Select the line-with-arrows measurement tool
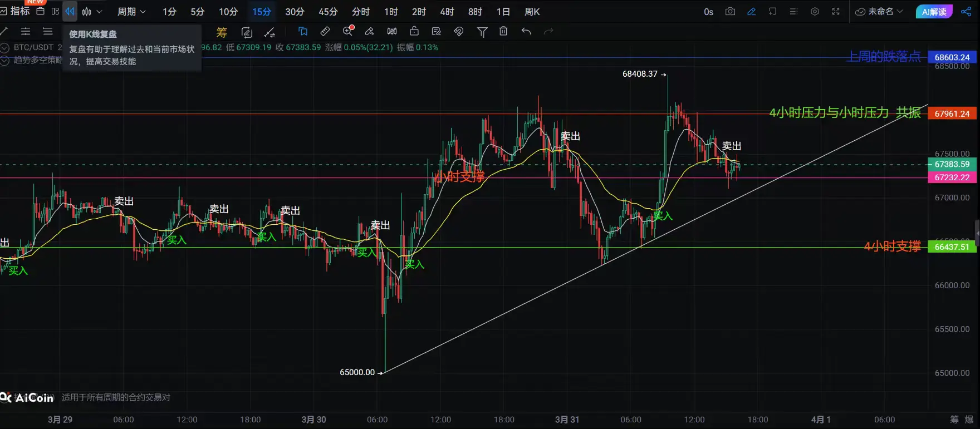The width and height of the screenshot is (980, 429). (x=269, y=32)
